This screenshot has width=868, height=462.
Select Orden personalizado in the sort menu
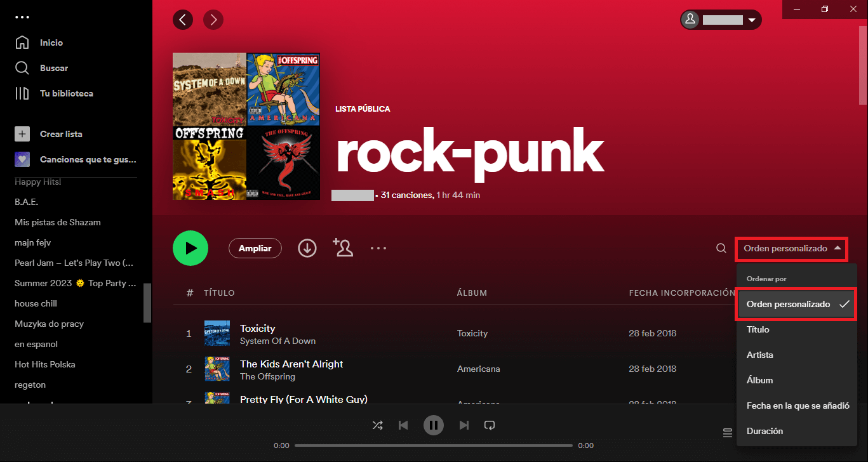coord(797,304)
